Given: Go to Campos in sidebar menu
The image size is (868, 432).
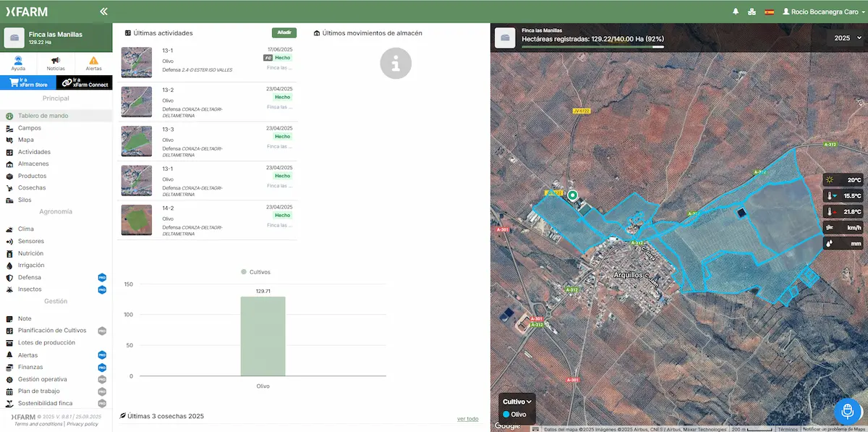Looking at the screenshot, I should [29, 128].
